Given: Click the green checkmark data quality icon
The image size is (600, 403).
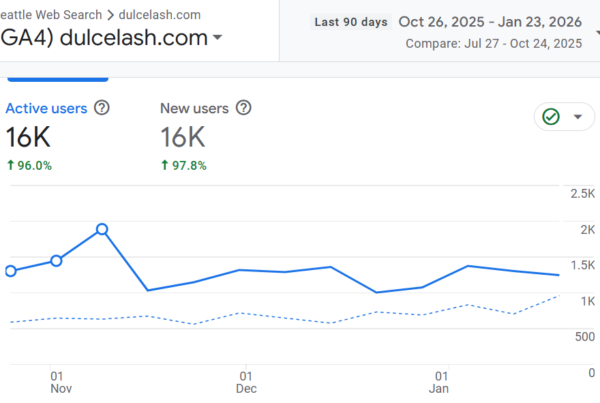Looking at the screenshot, I should point(550,117).
